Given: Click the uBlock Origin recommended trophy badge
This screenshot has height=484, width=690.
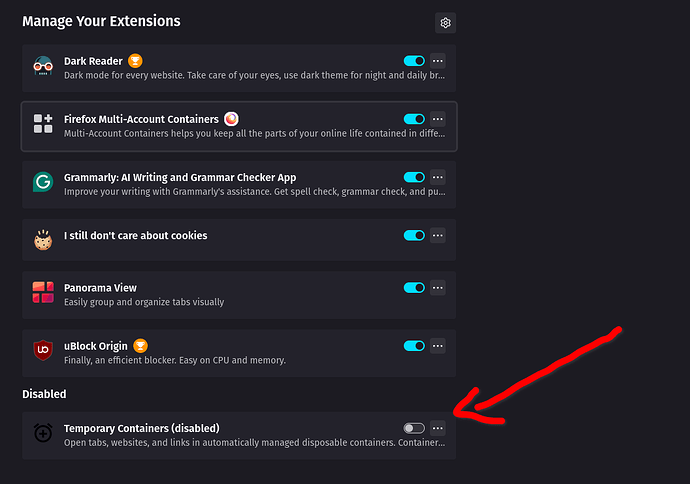Looking at the screenshot, I should tap(140, 346).
